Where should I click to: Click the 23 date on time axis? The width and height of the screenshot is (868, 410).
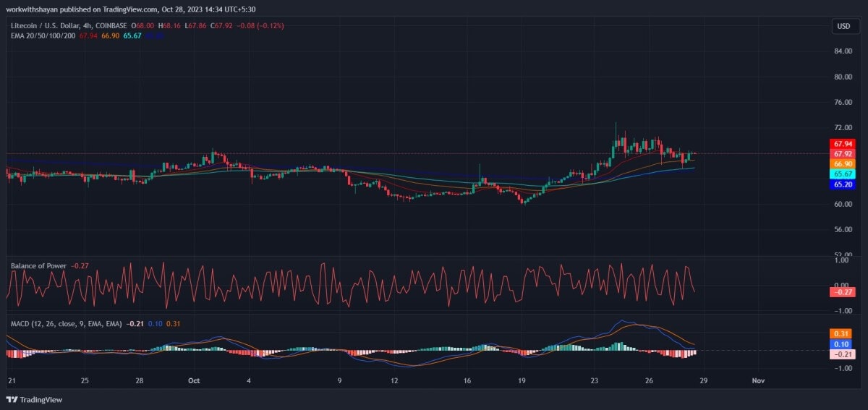tap(595, 380)
